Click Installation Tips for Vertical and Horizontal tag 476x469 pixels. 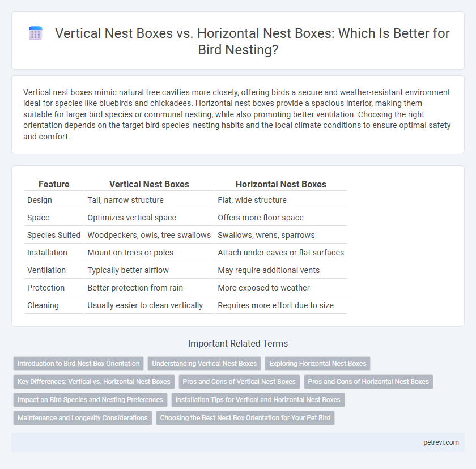[x=258, y=400]
